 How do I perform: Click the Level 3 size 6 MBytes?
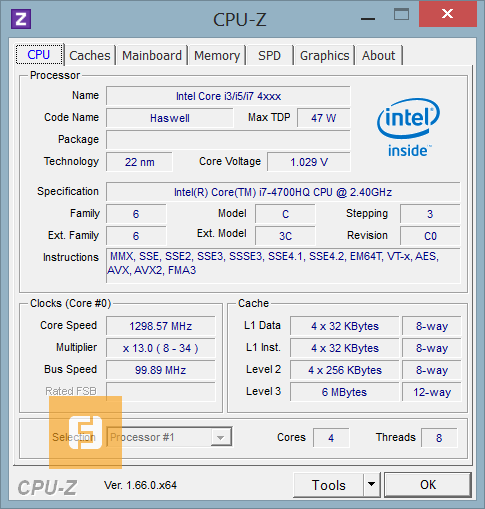pyautogui.click(x=345, y=392)
